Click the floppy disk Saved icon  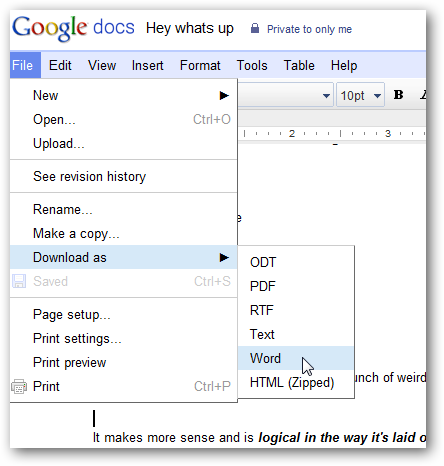(x=19, y=281)
